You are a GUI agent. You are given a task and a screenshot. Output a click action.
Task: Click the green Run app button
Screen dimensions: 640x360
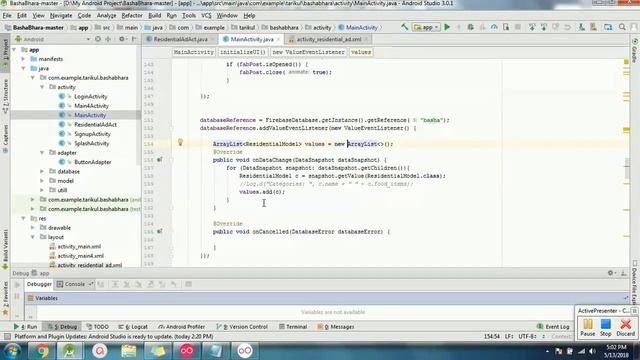pos(447,27)
